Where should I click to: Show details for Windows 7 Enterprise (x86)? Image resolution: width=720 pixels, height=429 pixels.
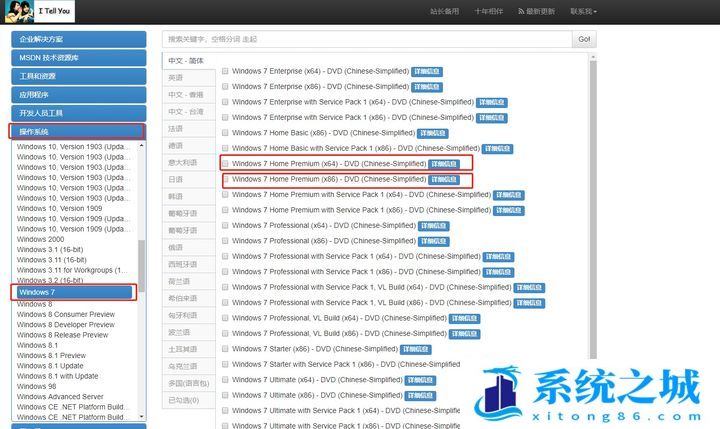[427, 87]
